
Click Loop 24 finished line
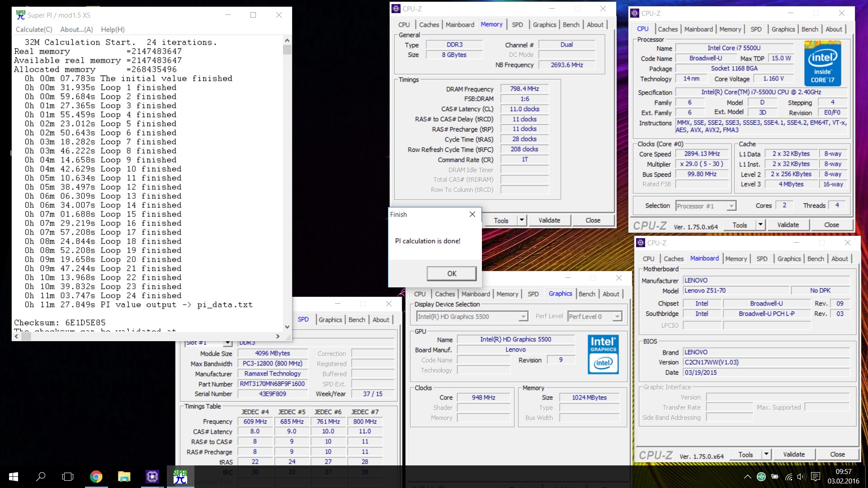tap(103, 296)
